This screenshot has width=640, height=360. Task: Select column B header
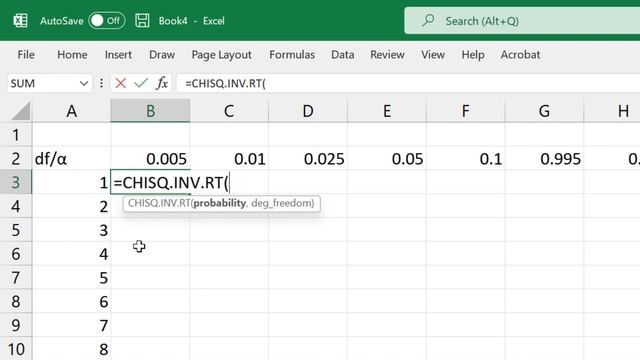(x=150, y=111)
